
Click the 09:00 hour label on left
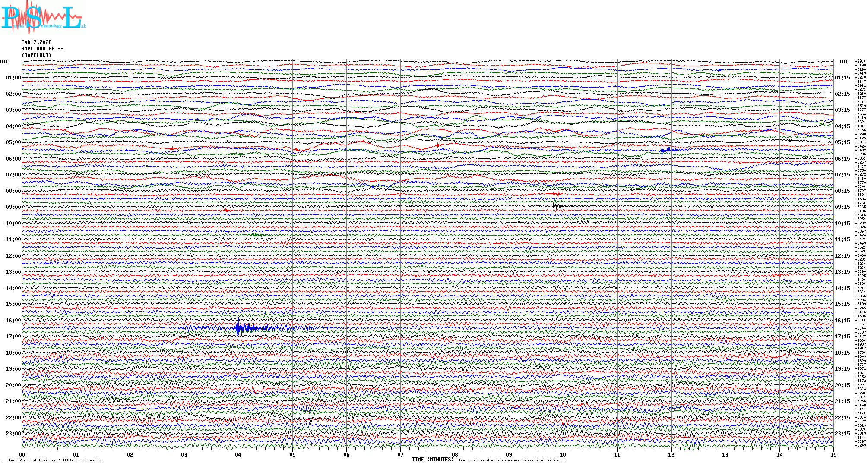pyautogui.click(x=13, y=207)
